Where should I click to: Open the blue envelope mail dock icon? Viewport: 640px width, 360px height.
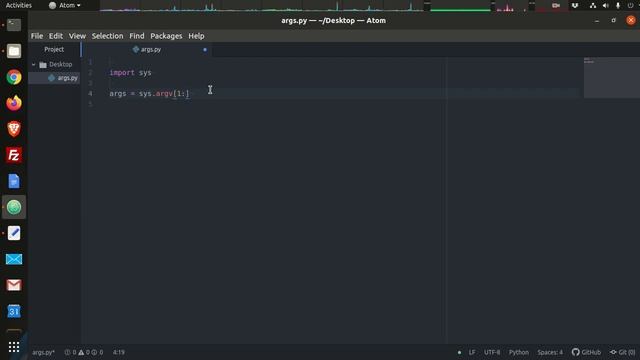14,259
